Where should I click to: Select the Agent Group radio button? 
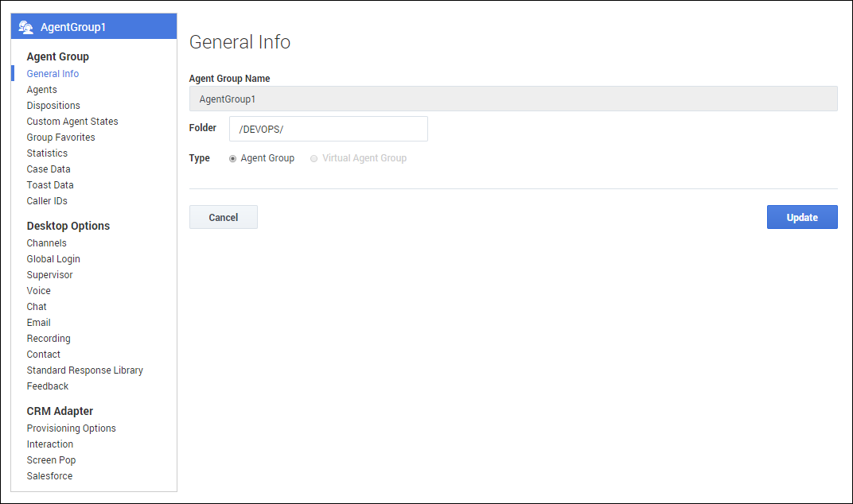233,159
